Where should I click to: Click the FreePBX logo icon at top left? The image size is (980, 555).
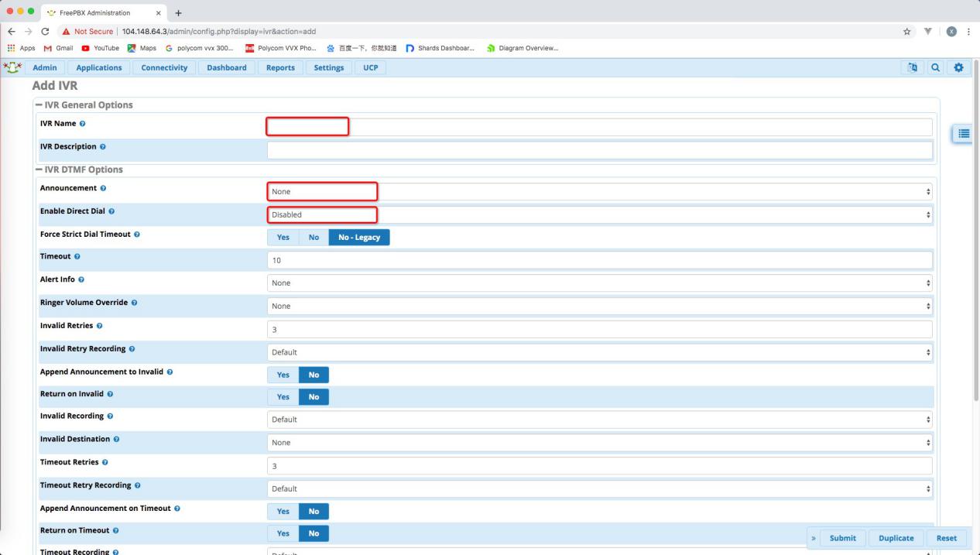coord(13,67)
